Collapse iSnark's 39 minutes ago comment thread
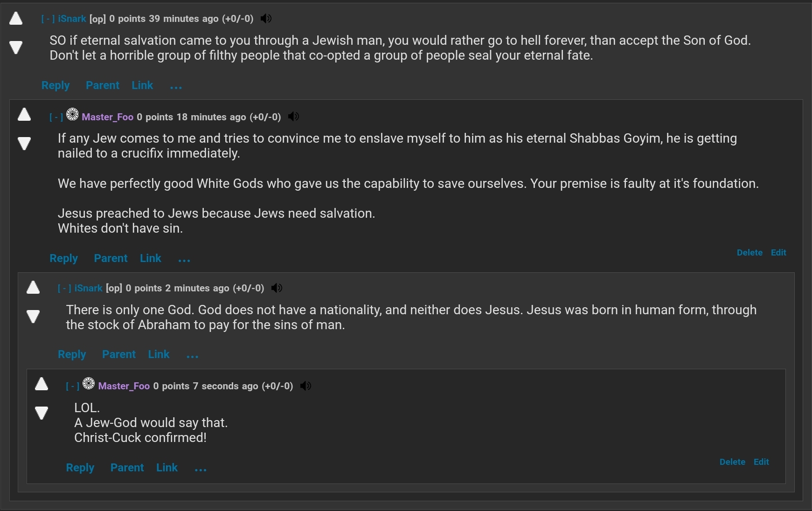The height and width of the screenshot is (511, 812). click(48, 19)
